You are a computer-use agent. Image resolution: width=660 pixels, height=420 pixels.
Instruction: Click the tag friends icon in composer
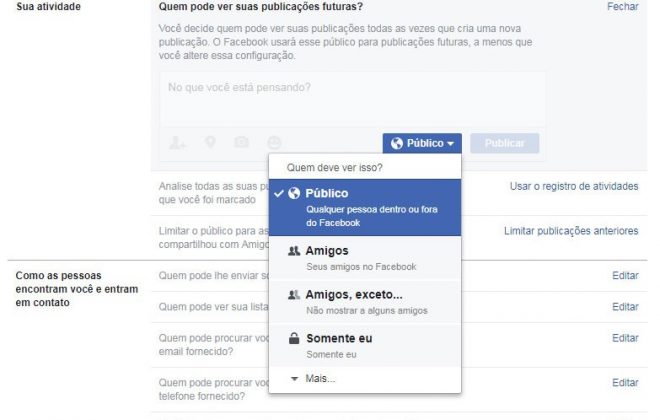click(177, 143)
